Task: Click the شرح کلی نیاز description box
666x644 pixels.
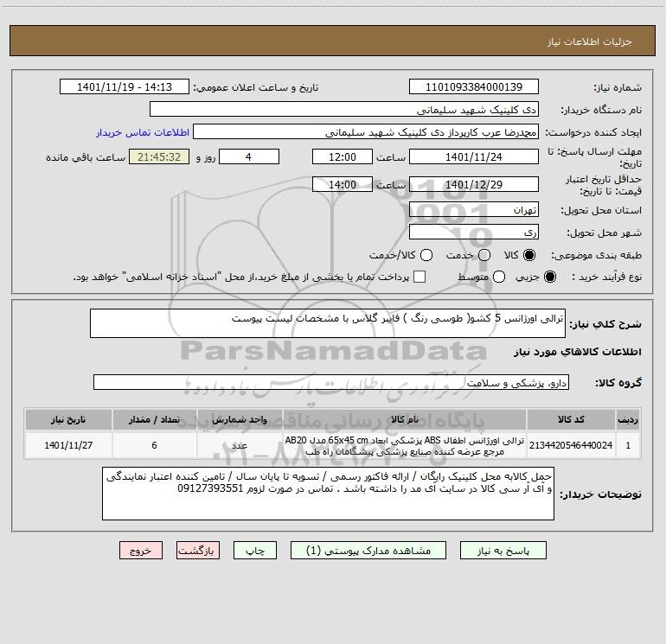Action: click(x=328, y=323)
